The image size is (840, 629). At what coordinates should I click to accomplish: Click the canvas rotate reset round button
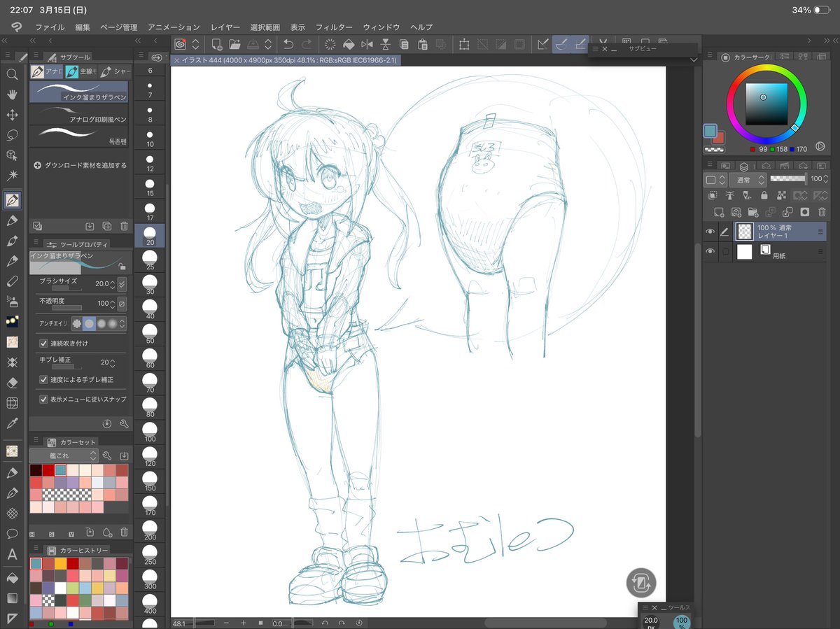642,582
